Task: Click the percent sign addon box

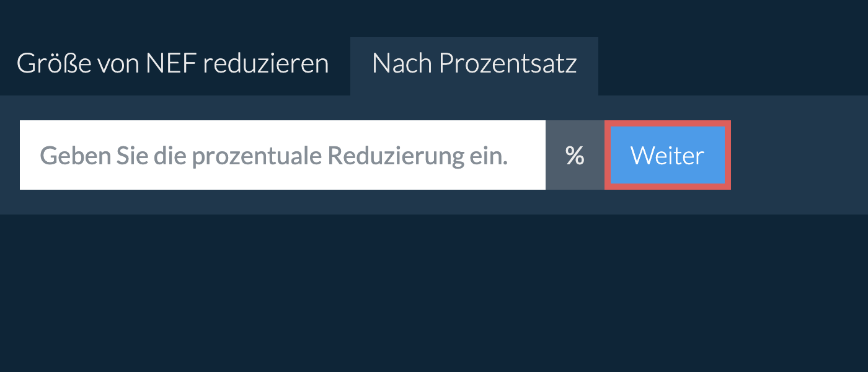Action: (575, 155)
